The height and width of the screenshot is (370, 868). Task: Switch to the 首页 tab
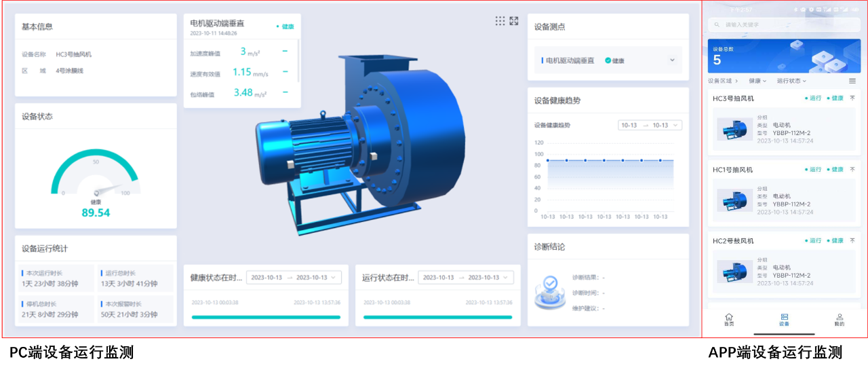point(729,320)
